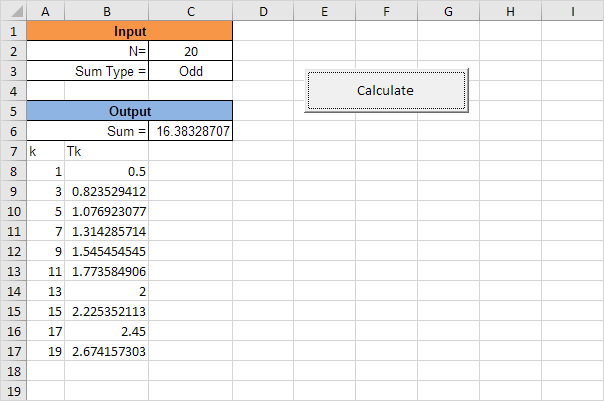Select the cell containing k value 13
The height and width of the screenshot is (401, 604).
click(45, 291)
